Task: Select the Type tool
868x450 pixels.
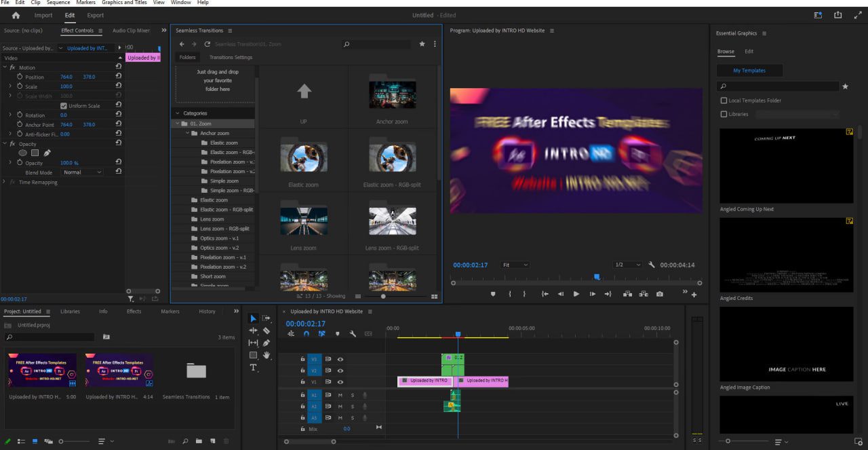Action: tap(254, 368)
